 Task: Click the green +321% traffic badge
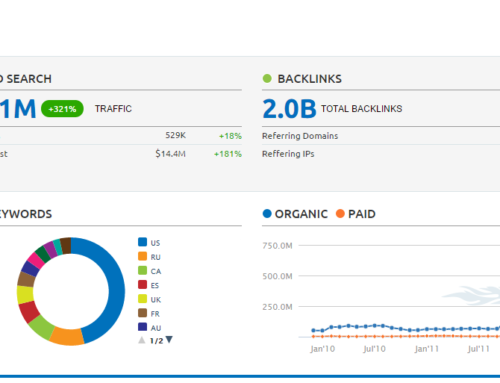coord(62,109)
